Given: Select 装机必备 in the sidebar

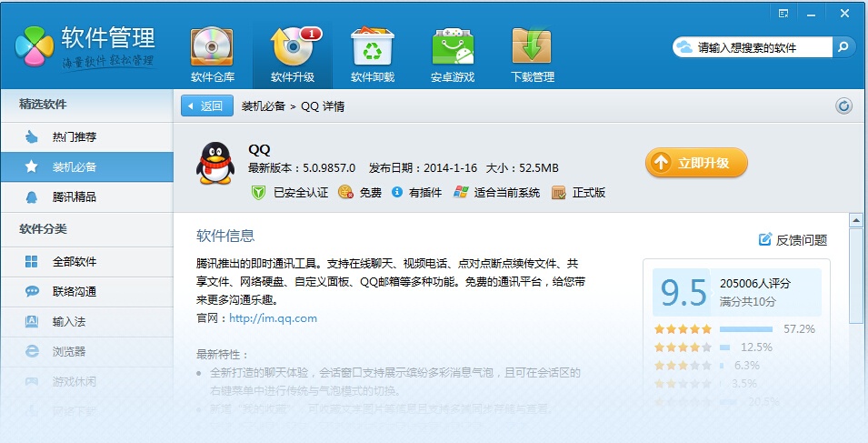Looking at the screenshot, I should 87,166.
